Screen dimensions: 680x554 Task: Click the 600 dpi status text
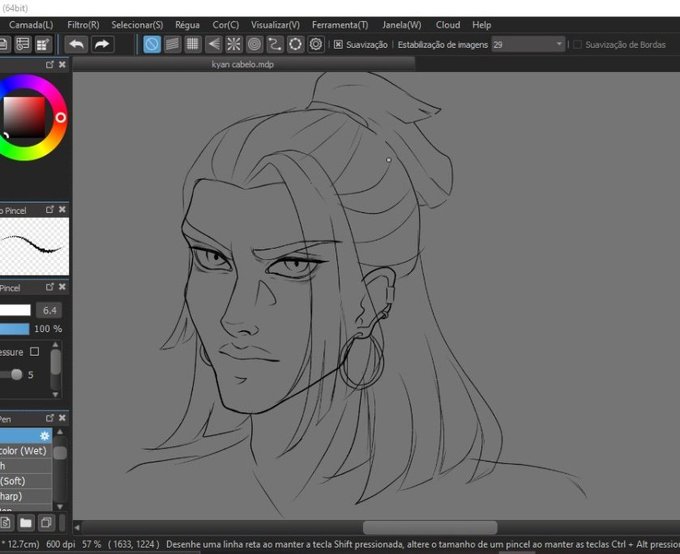pyautogui.click(x=60, y=544)
